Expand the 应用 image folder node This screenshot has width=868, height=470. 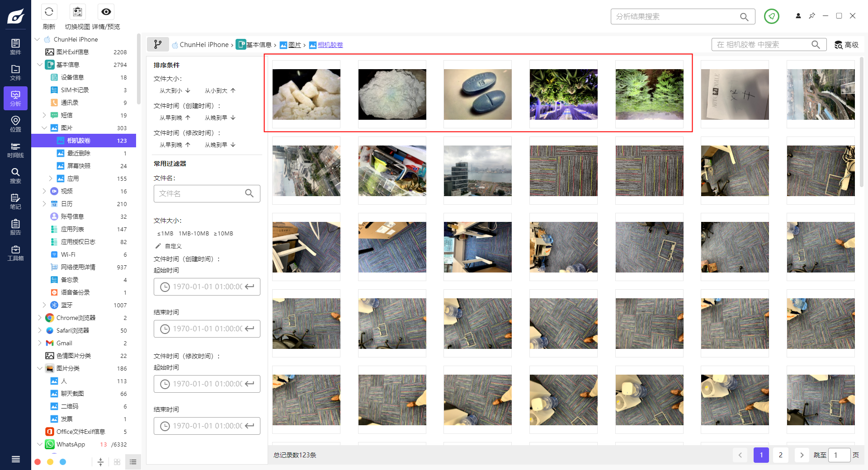pos(51,179)
